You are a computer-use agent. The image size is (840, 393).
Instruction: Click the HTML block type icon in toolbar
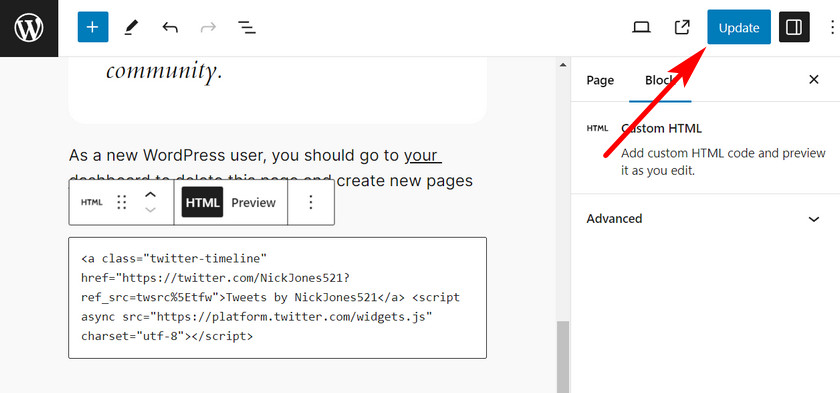point(91,202)
